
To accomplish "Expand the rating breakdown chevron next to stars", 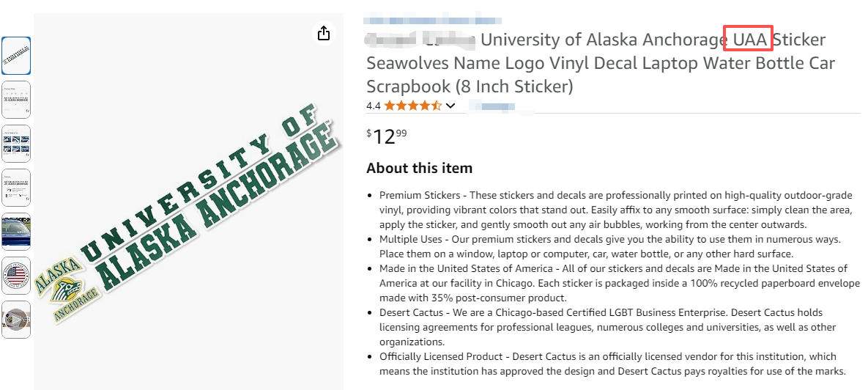I will [x=450, y=106].
